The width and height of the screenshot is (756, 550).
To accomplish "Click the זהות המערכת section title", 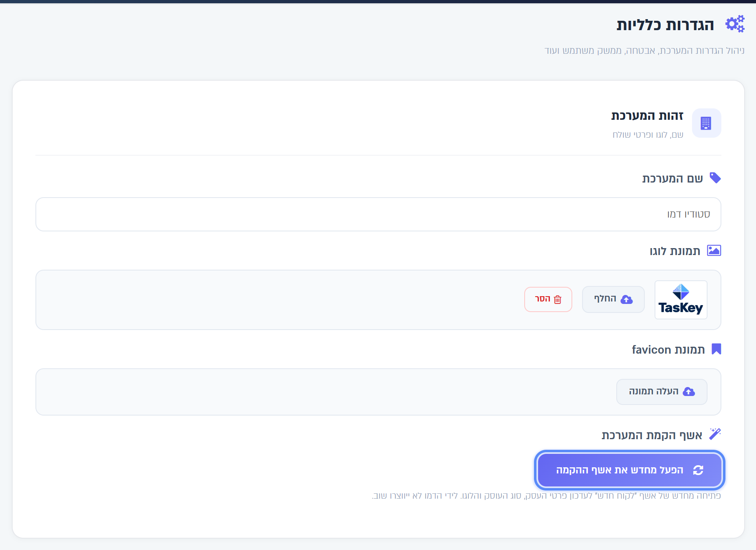I will coord(647,116).
